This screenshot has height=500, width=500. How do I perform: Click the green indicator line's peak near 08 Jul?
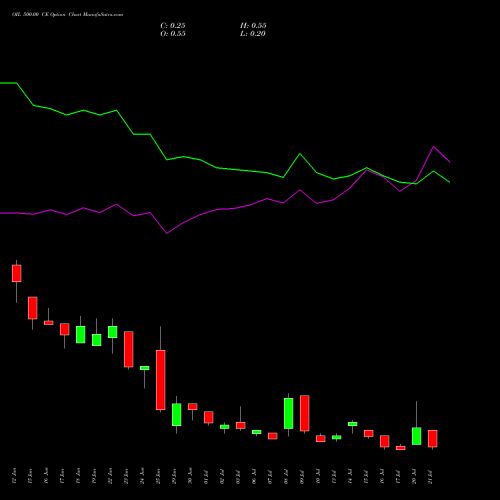pos(300,154)
